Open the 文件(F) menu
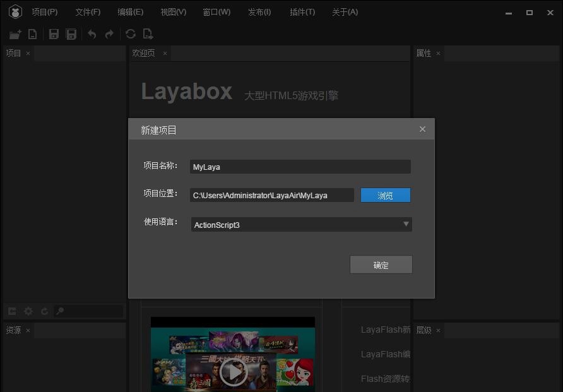 (88, 12)
